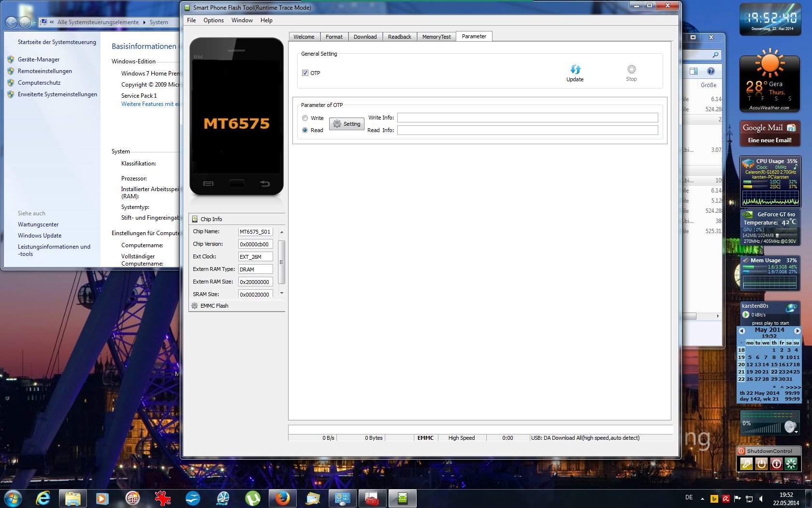Select day 22 in calendar gadget

click(774, 372)
